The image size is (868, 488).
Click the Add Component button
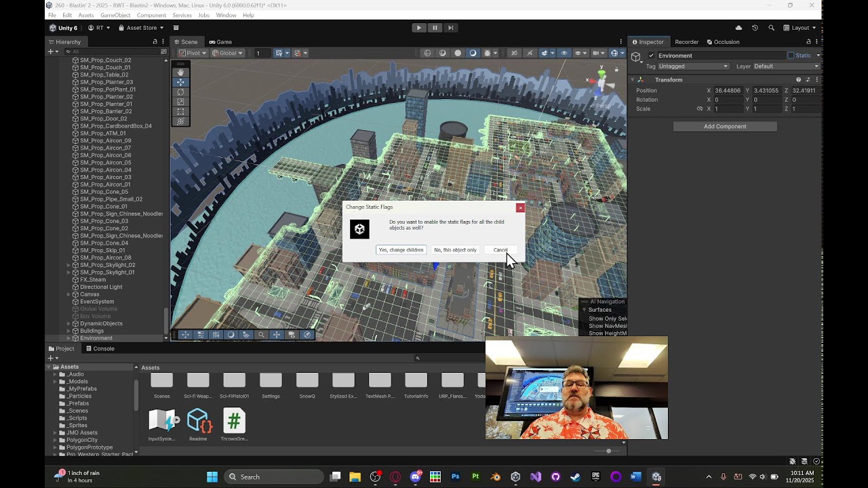(x=725, y=127)
